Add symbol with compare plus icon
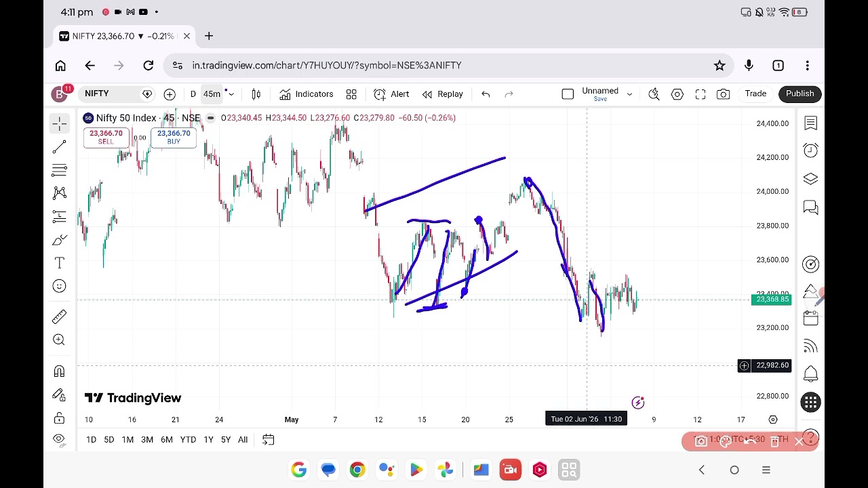The width and height of the screenshot is (868, 488). tap(170, 94)
